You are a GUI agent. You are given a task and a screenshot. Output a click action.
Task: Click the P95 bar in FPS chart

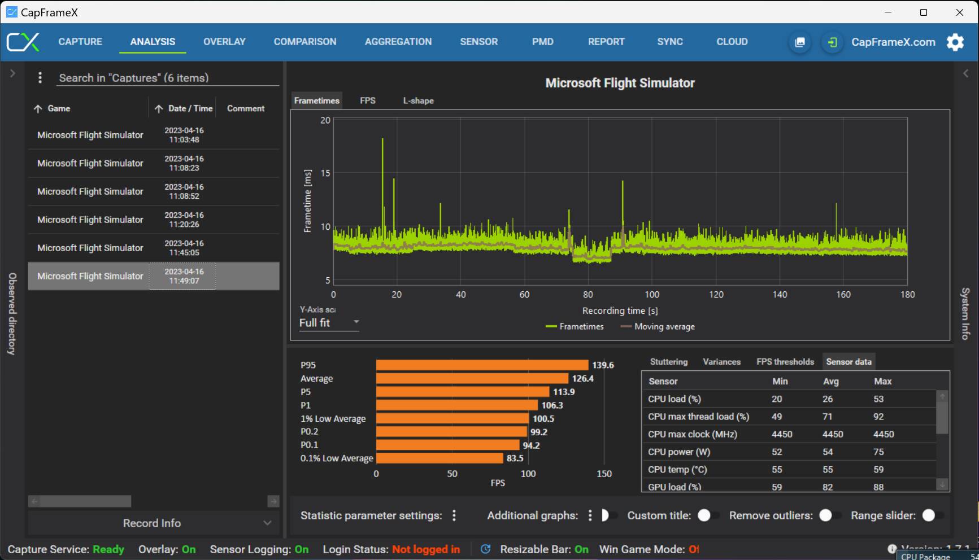[x=482, y=365]
